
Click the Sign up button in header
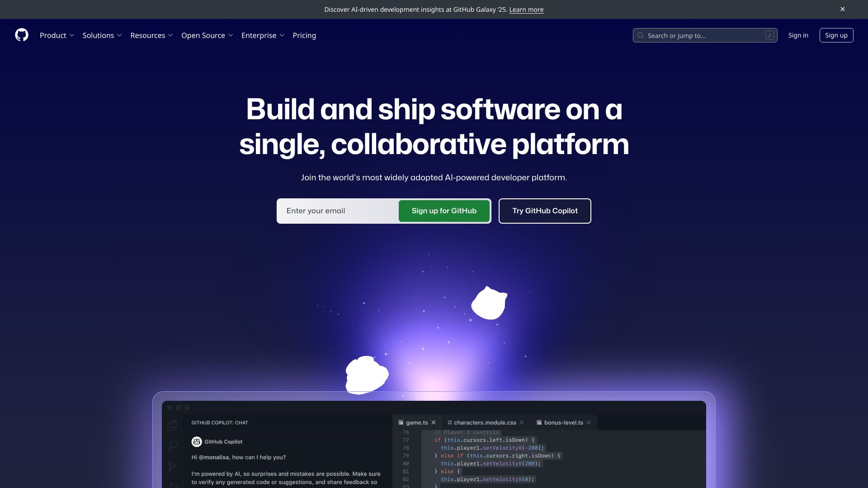(836, 35)
